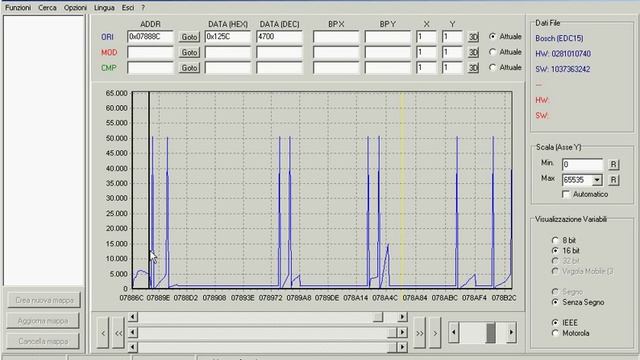Enable Automatico Y-axis scale checkbox
640x360 pixels.
coord(566,194)
